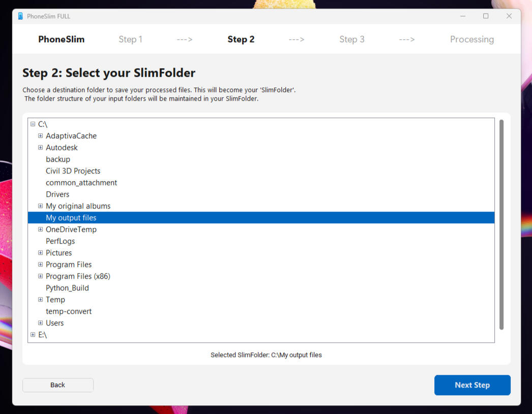Go to Step 3 in the header

tap(352, 39)
